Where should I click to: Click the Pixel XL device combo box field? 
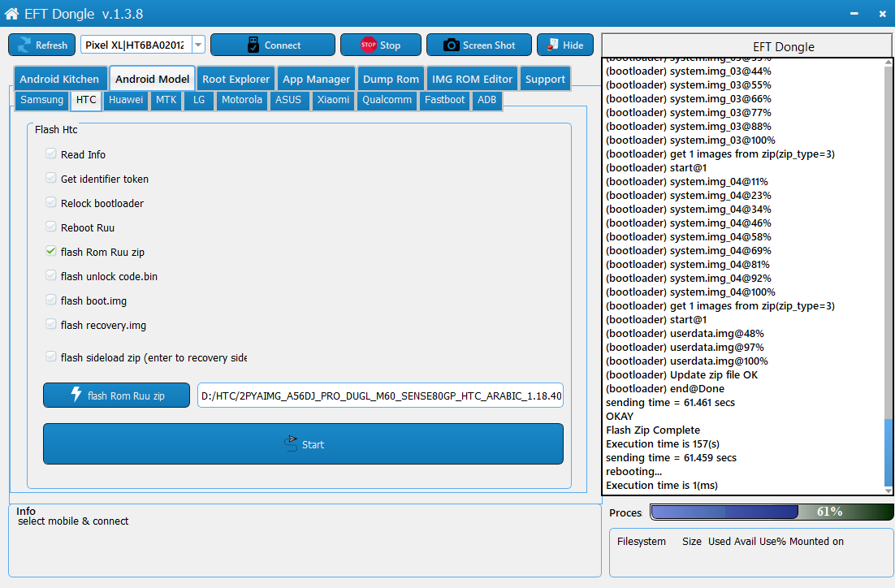point(136,45)
